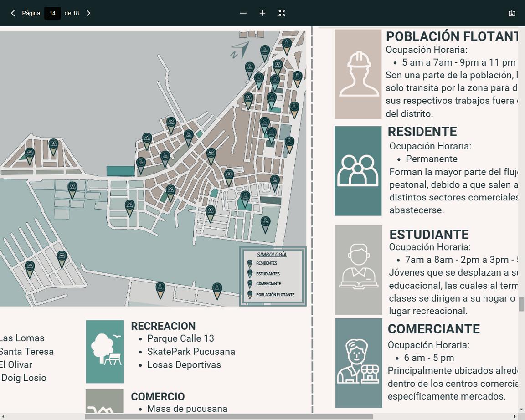The image size is (525, 420).
Task: Click the SkatePark Pucusana list item
Action: click(x=191, y=351)
